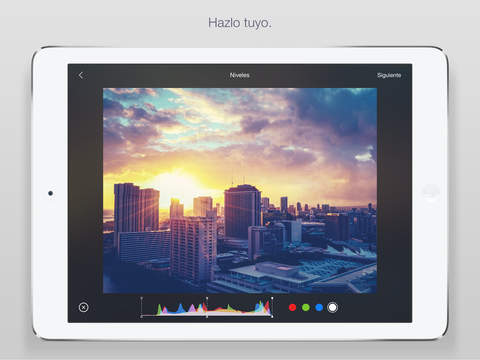Click the bottom-left output handle of histogram
This screenshot has width=480, height=360.
coord(142,316)
